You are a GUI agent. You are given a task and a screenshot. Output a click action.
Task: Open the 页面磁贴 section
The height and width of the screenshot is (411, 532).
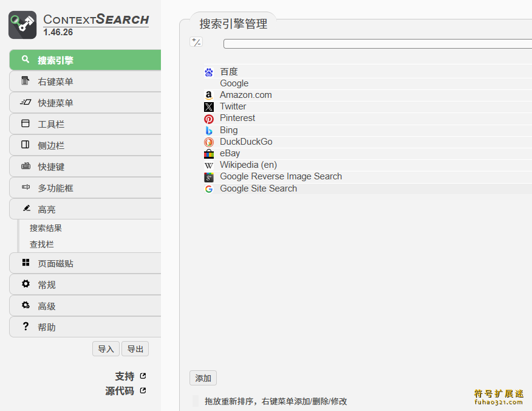85,263
